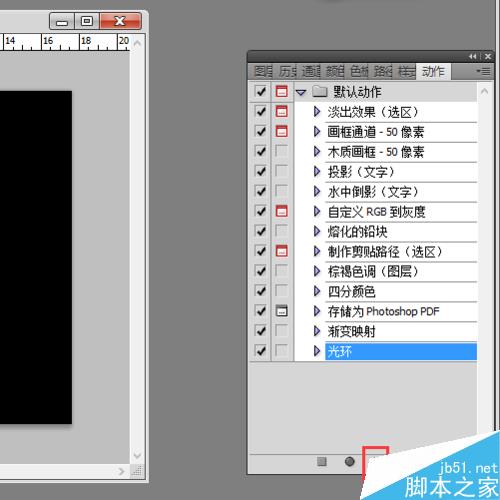
Task: Expand the 四分颜色 action
Action: click(317, 291)
